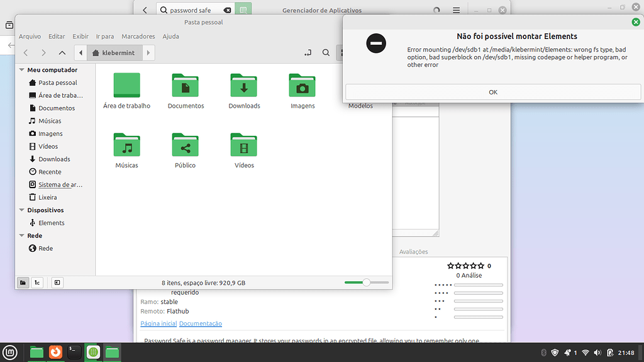Image resolution: width=644 pixels, height=362 pixels.
Task: Open the Documentação link
Action: [x=201, y=324]
